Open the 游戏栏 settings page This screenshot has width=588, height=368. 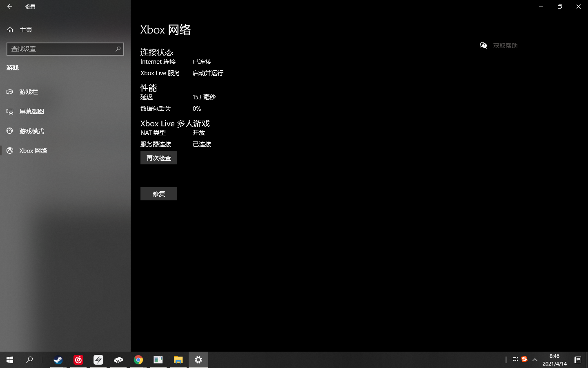65,92
